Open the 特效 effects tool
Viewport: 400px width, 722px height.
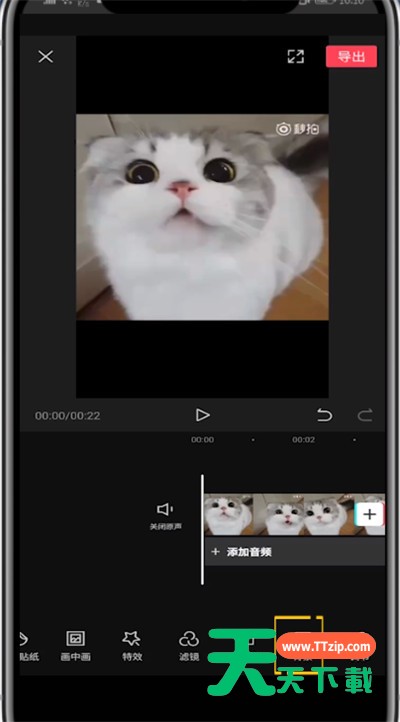132,646
